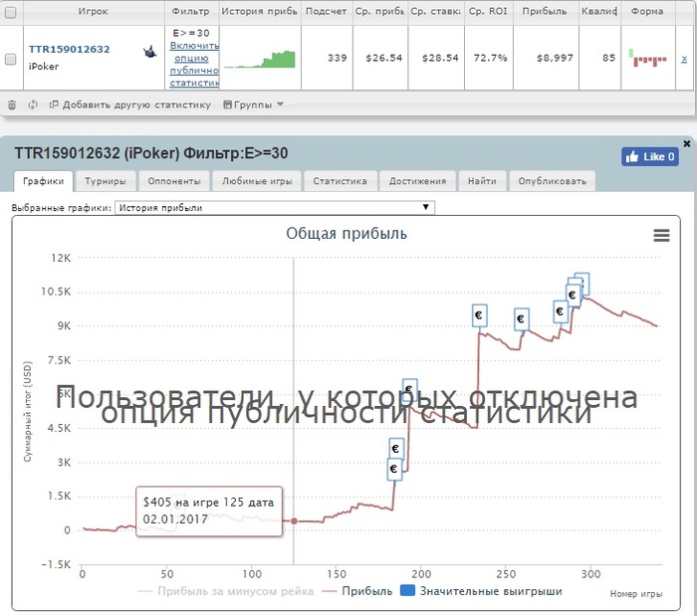This screenshot has height=616, width=697.
Task: Toggle the select-all checkbox in table header
Action: coord(11,12)
